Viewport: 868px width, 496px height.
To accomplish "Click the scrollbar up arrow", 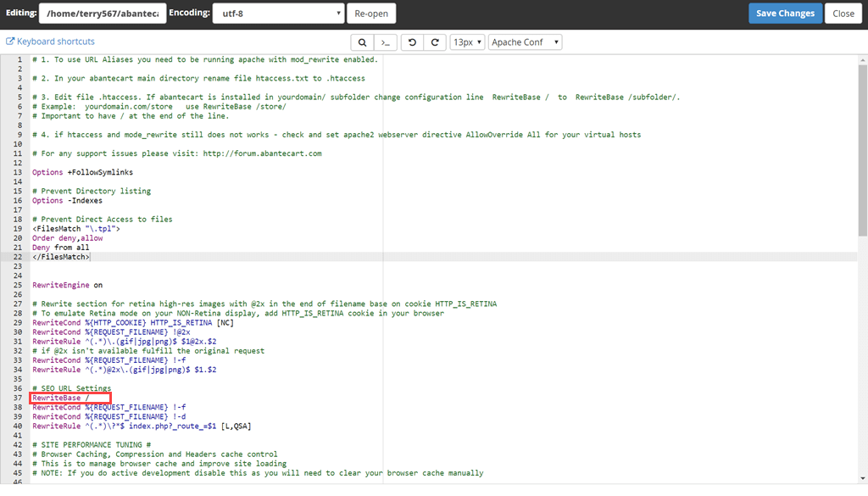I will point(862,60).
